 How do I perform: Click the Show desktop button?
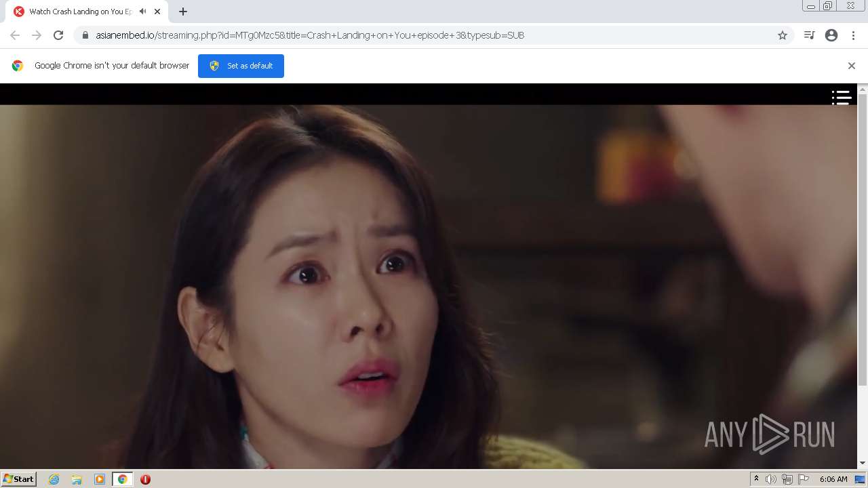[861, 479]
